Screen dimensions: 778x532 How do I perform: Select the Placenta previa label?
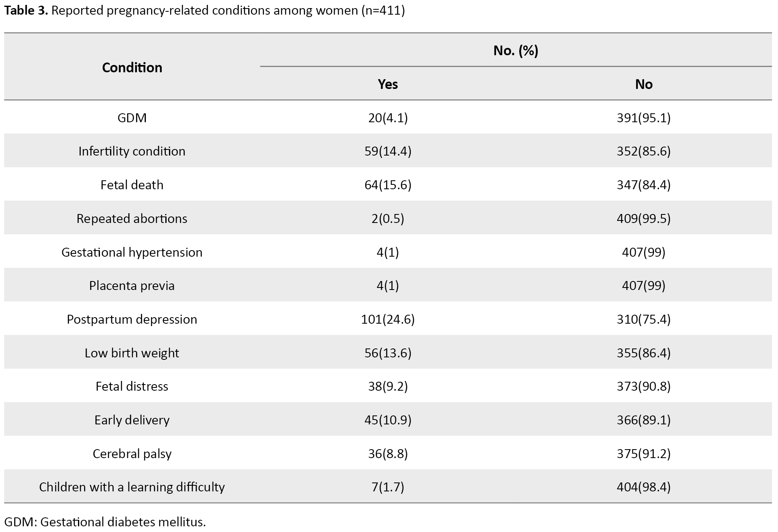tap(132, 285)
